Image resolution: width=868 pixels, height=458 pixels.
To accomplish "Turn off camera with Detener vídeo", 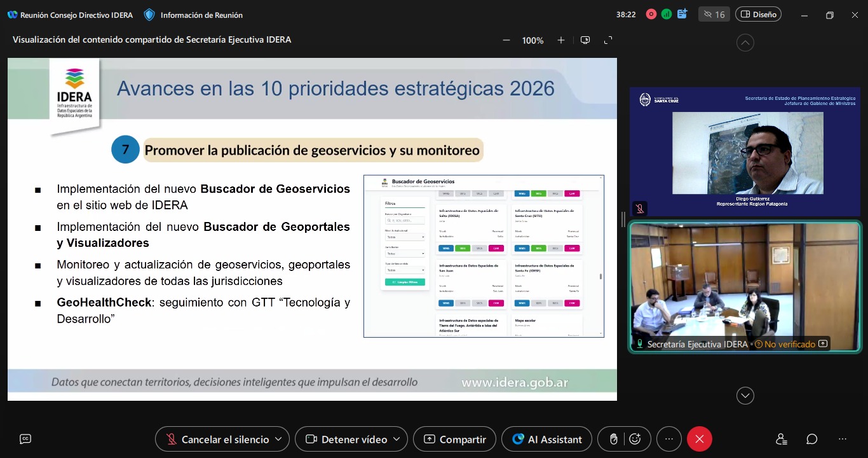I will (x=347, y=439).
